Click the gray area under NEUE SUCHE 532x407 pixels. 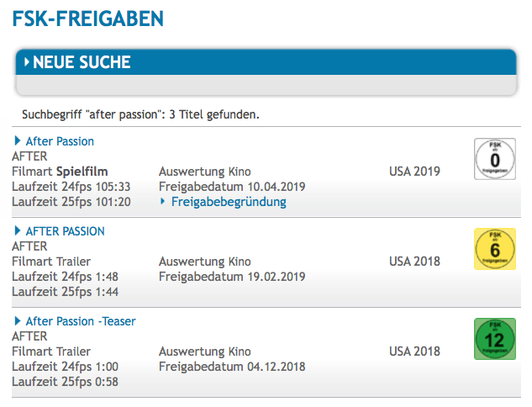pyautogui.click(x=266, y=85)
